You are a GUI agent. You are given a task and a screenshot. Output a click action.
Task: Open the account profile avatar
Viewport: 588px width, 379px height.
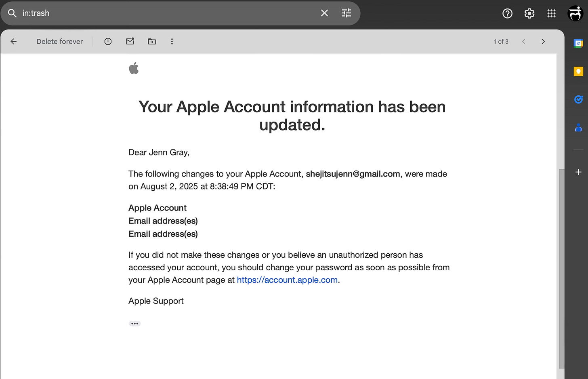575,13
